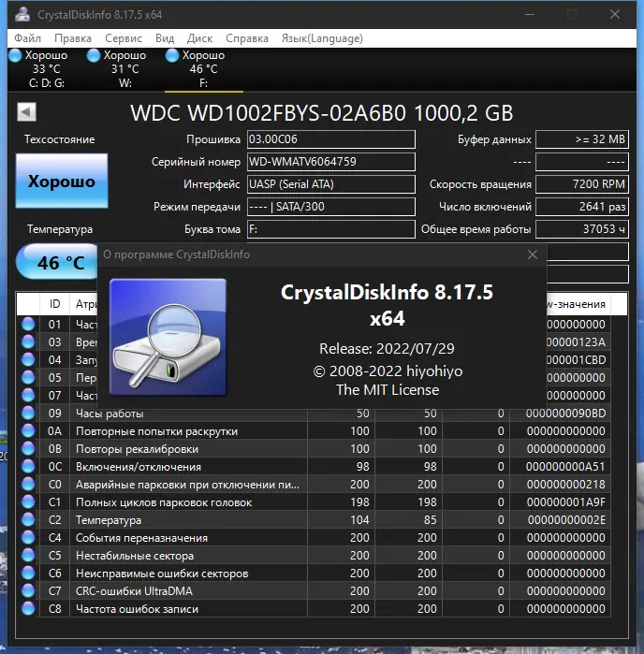This screenshot has height=654, width=644.
Task: Click the status orb for attribute C7
Action: click(28, 591)
